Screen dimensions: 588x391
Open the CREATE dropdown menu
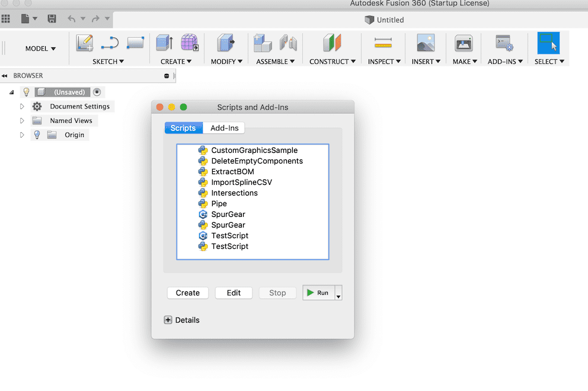[x=176, y=62]
